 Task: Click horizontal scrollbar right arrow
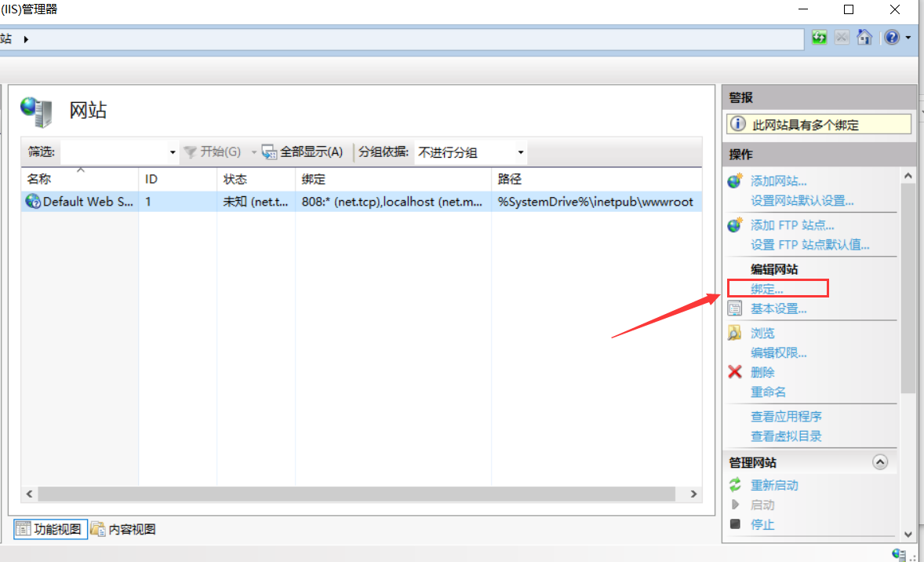tap(693, 494)
